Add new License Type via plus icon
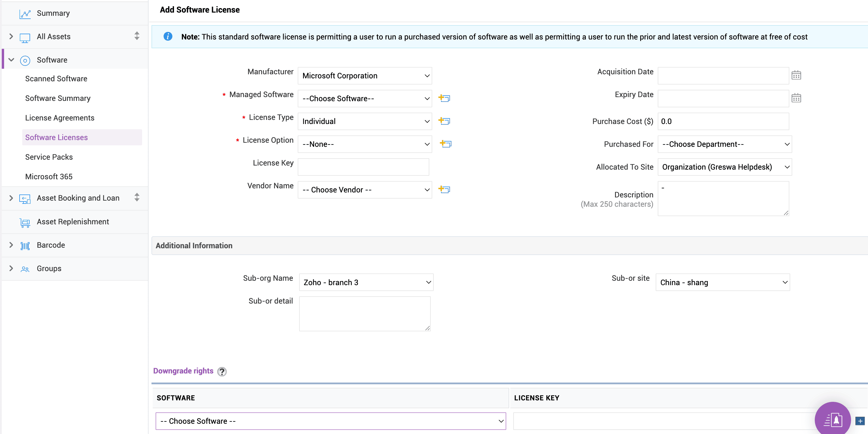Viewport: 868px width, 434px height. (444, 121)
